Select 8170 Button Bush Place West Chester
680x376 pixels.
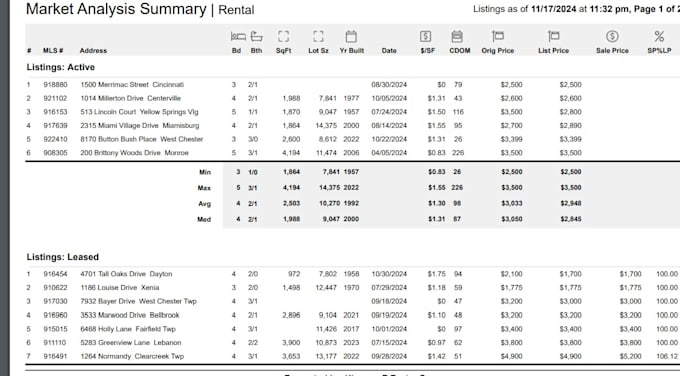142,139
